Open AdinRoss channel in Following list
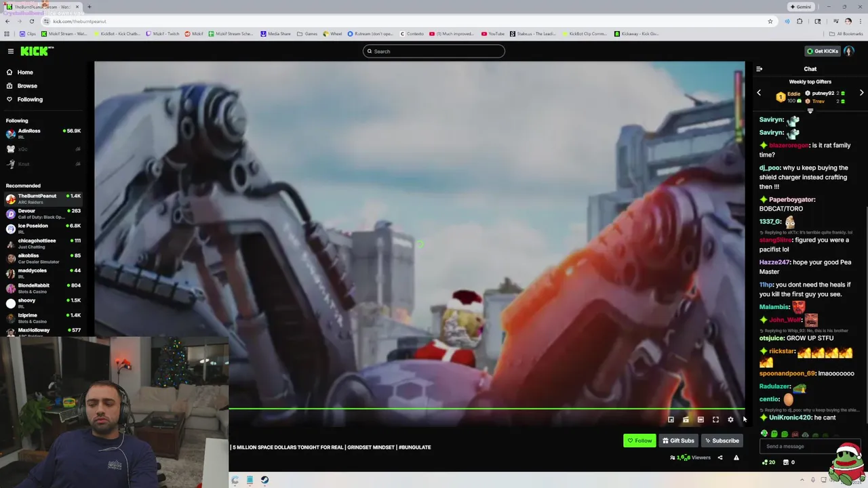This screenshot has width=868, height=488. pos(43,133)
